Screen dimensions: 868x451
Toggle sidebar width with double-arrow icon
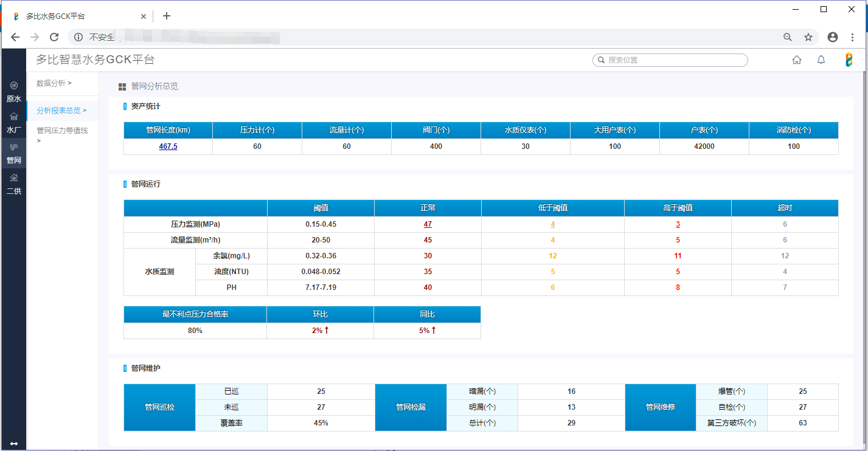click(x=13, y=444)
